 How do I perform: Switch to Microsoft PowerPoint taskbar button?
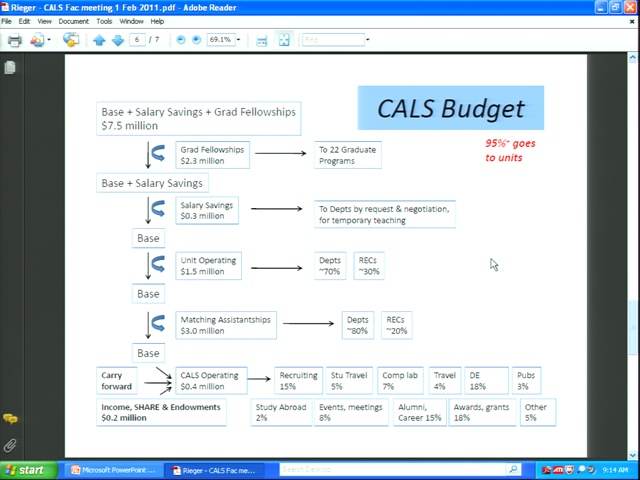coord(114,470)
